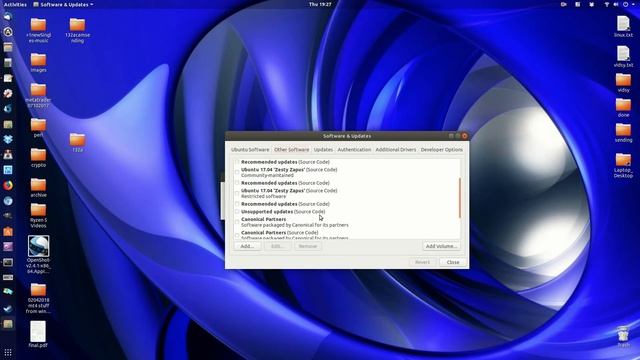Image resolution: width=640 pixels, height=360 pixels.
Task: Toggle Ubuntu 17.04 Restricted software checkbox
Action: (237, 193)
